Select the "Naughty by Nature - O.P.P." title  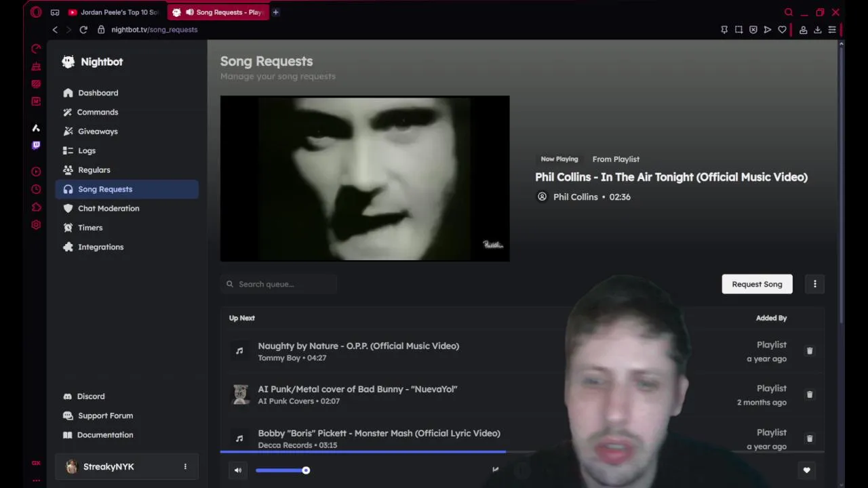[x=358, y=346]
